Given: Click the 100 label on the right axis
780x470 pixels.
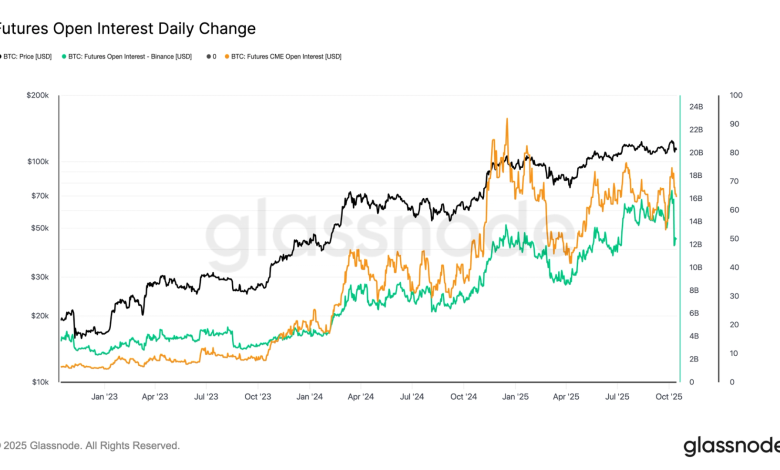Looking at the screenshot, I should click(x=736, y=95).
